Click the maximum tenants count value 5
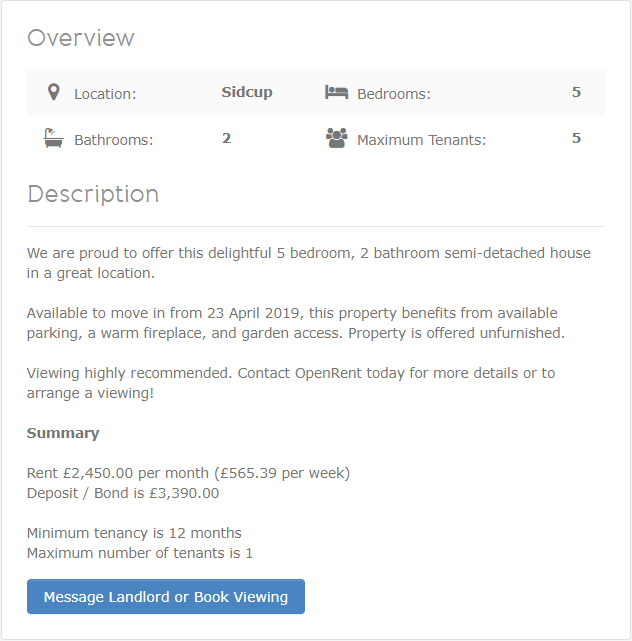Screen dimensions: 632x641 (x=576, y=139)
